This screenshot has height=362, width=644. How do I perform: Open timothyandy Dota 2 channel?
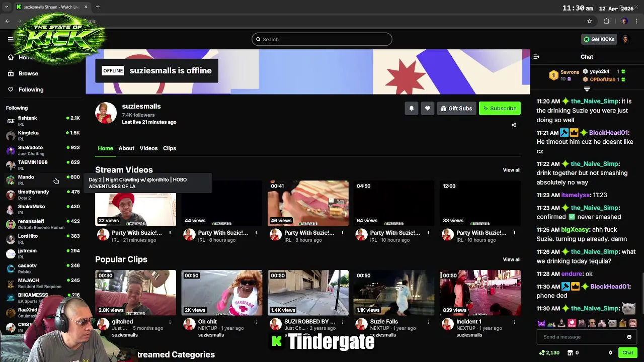click(x=43, y=195)
